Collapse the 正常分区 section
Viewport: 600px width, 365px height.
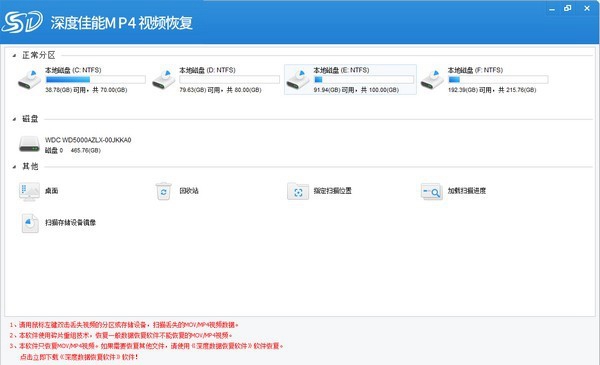(14, 55)
